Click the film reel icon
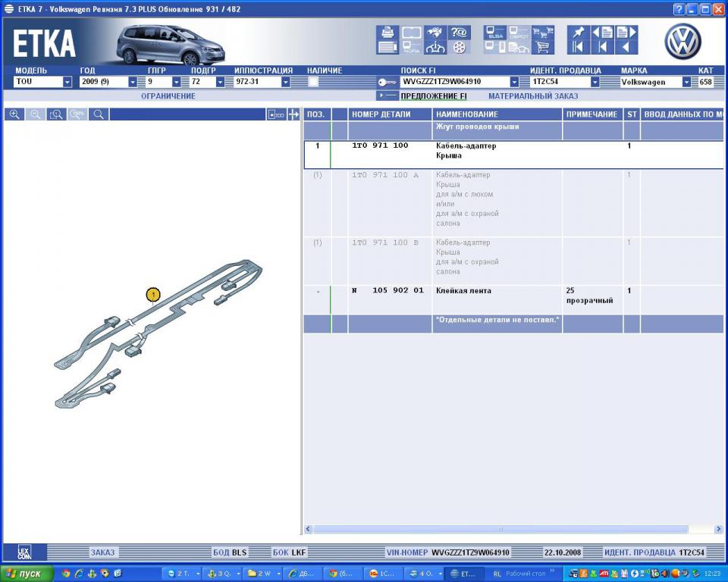 tap(459, 47)
